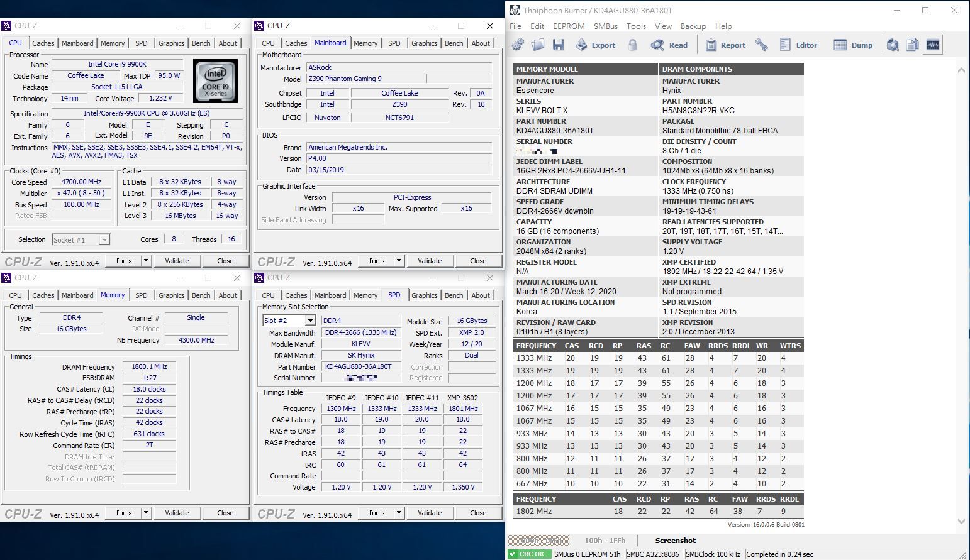Click the wrench tool icon beside Report
970x560 pixels.
(762, 45)
